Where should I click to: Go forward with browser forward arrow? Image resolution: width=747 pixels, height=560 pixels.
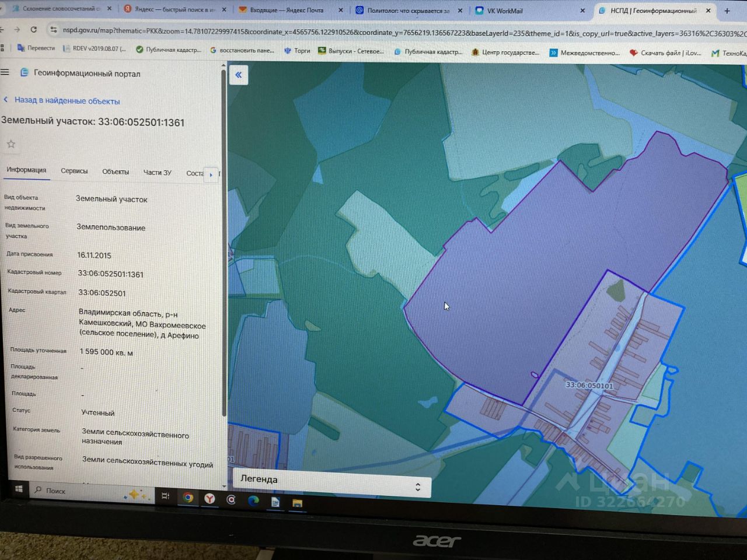click(17, 29)
